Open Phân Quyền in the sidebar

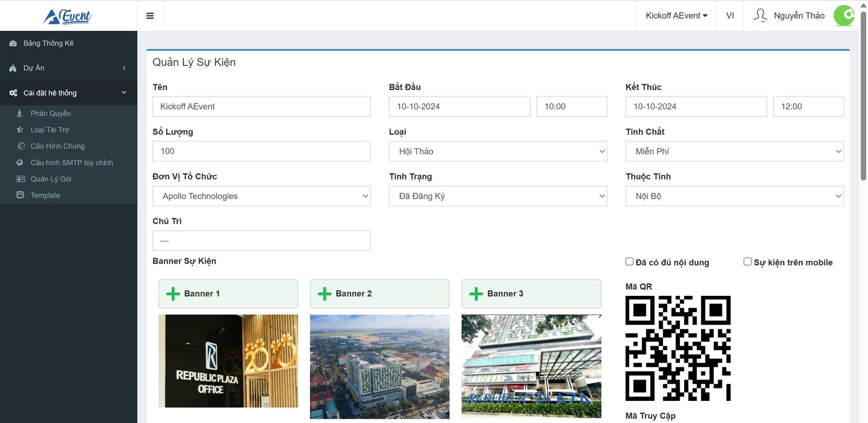[x=50, y=113]
